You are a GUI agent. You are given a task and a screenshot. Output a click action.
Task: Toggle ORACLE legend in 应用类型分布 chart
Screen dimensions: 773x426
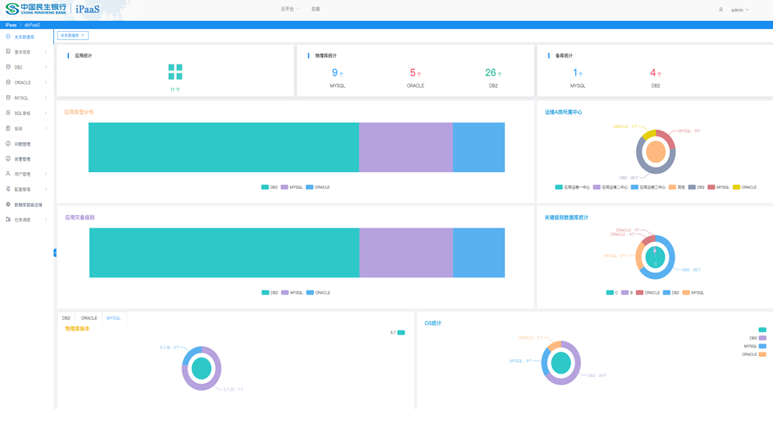tap(317, 187)
